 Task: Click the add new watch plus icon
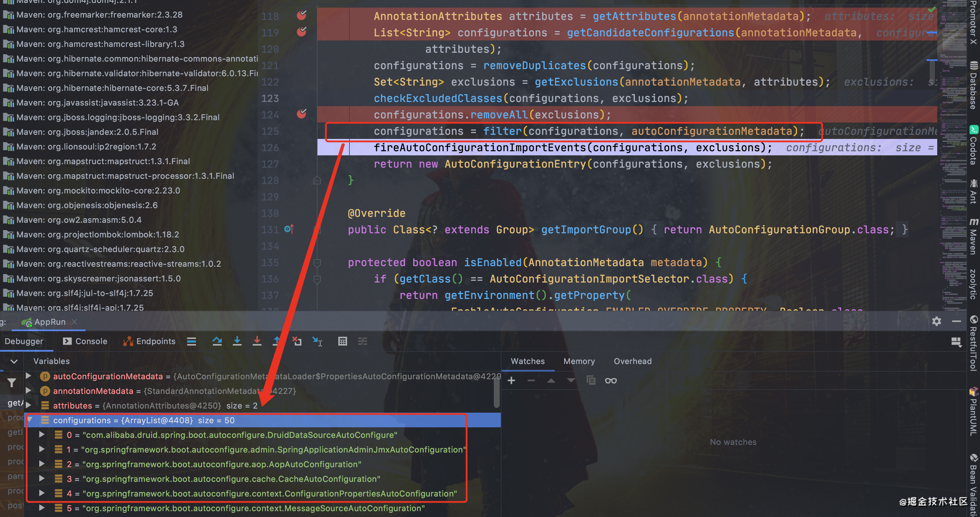(x=511, y=380)
